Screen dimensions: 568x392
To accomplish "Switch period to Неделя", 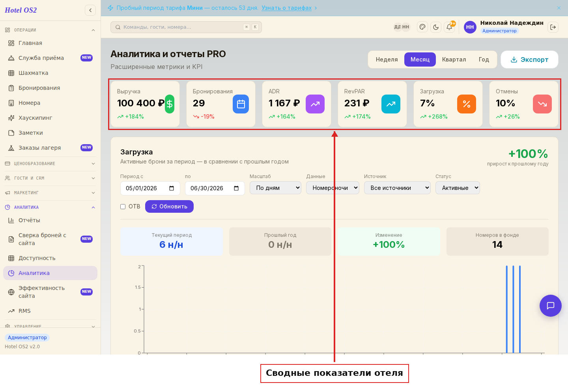I will coord(387,59).
